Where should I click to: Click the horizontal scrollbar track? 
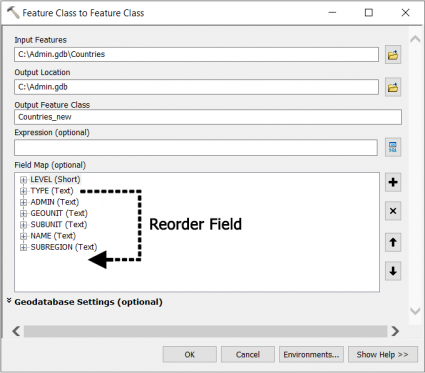click(205, 331)
